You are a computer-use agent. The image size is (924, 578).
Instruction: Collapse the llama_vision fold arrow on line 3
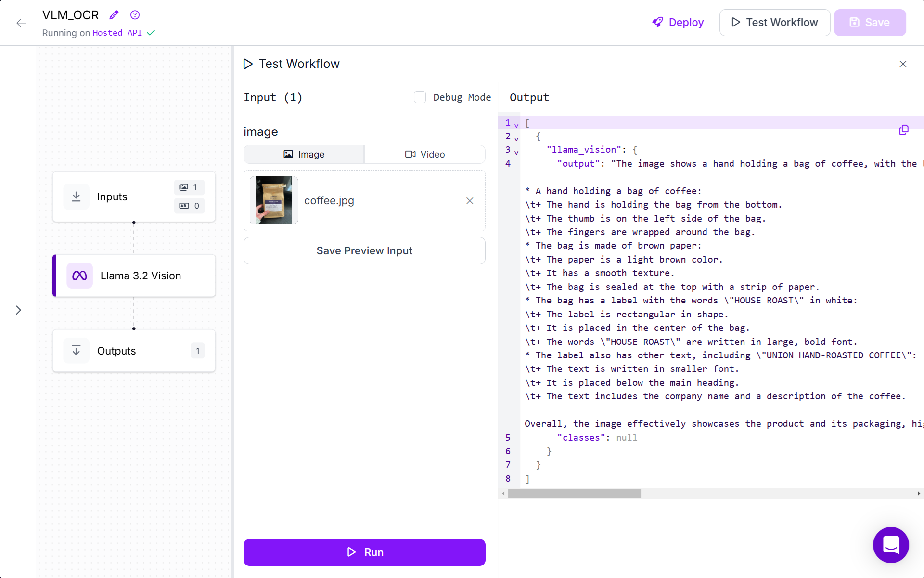point(516,152)
